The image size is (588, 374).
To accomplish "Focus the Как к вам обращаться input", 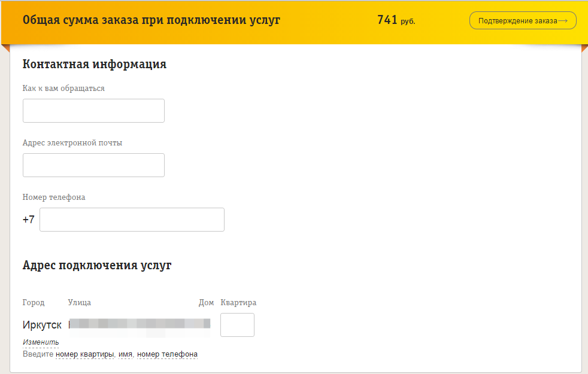I will [x=93, y=111].
